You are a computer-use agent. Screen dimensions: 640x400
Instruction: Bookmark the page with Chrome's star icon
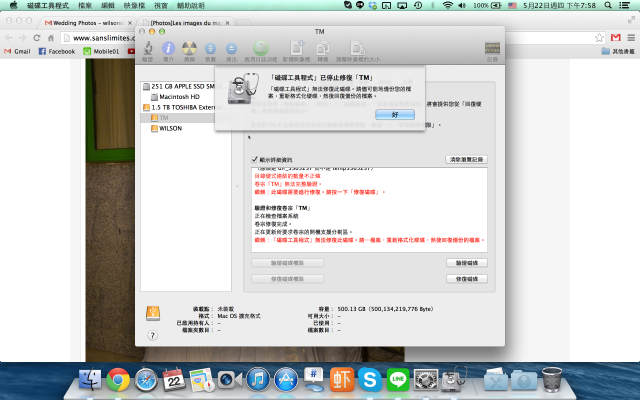click(x=599, y=38)
